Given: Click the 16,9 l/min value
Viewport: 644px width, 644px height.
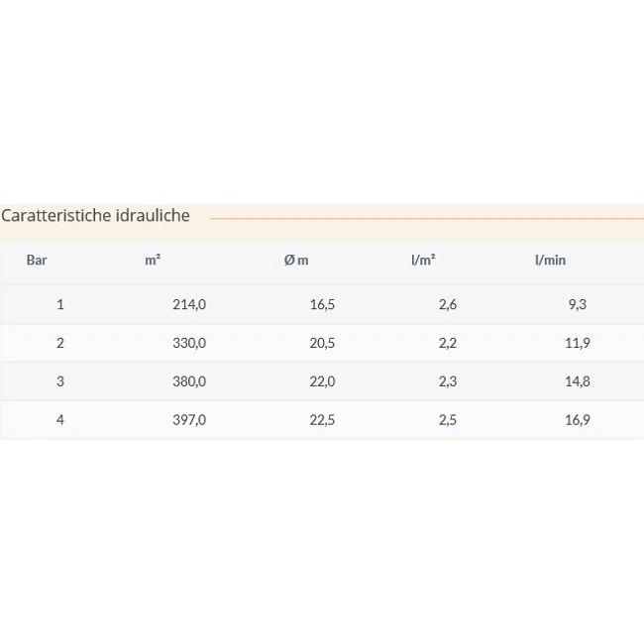Looking at the screenshot, I should (578, 420).
